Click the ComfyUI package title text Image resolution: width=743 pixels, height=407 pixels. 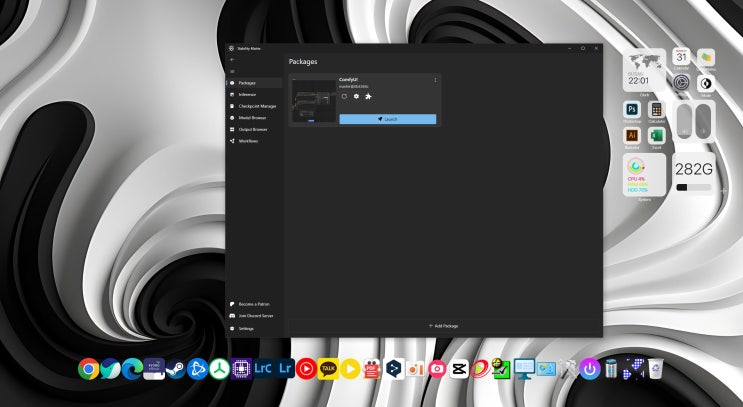(x=348, y=80)
